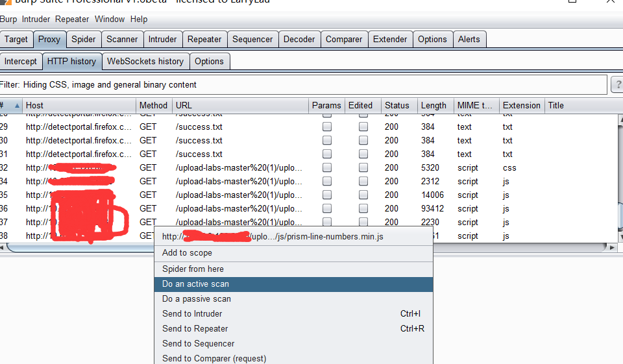Sort table by MIME type column
Viewport: 623px width, 364px height.
(x=476, y=105)
